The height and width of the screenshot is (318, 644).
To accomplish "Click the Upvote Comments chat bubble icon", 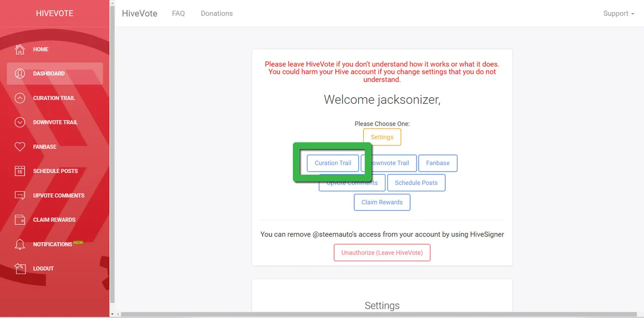I will point(20,196).
